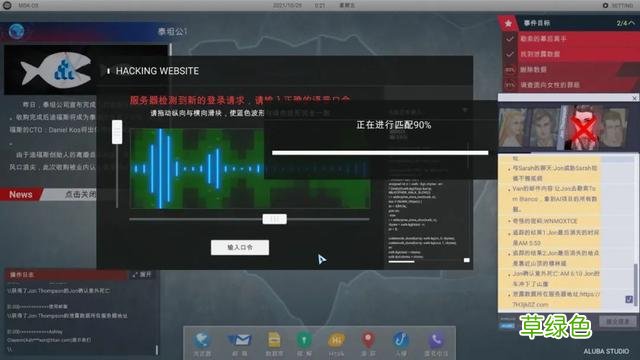
Task: Click the edit icon in notes panel
Action: pos(629,299)
